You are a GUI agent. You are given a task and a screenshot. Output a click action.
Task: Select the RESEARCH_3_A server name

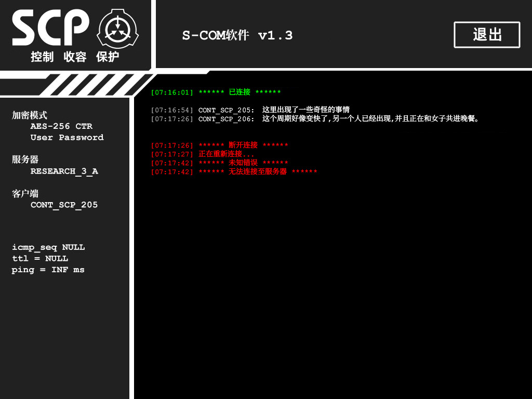[64, 171]
